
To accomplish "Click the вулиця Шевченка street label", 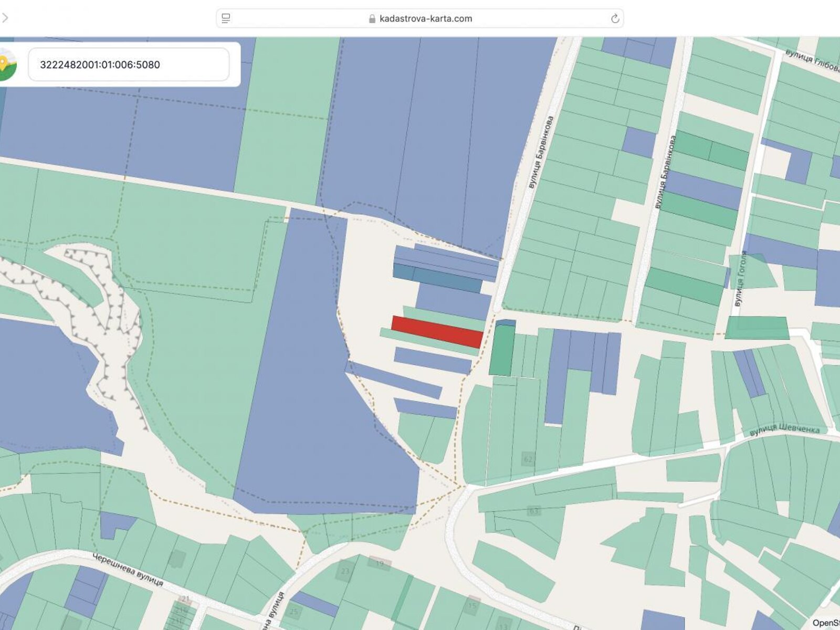I will pos(784,429).
